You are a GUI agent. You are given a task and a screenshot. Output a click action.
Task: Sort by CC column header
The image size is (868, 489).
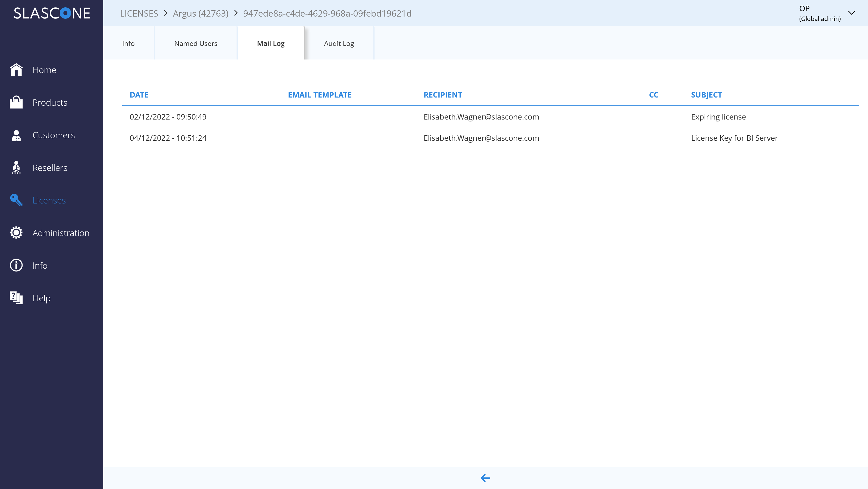point(653,95)
